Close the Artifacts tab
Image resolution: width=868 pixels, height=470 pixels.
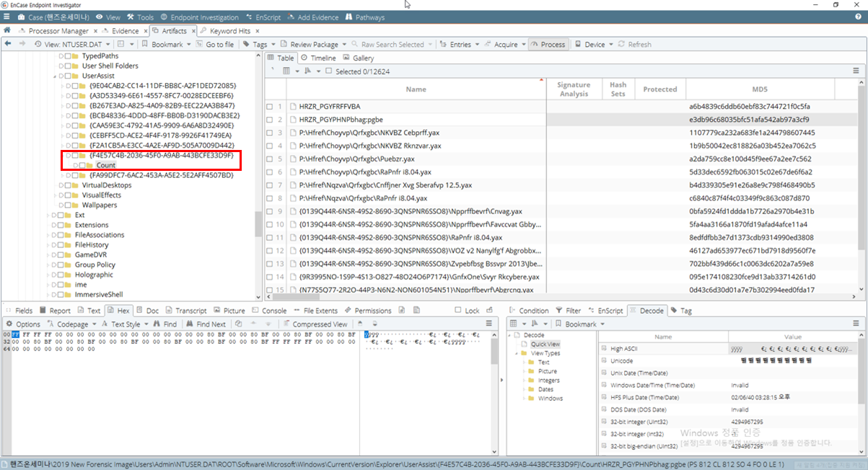pos(193,31)
